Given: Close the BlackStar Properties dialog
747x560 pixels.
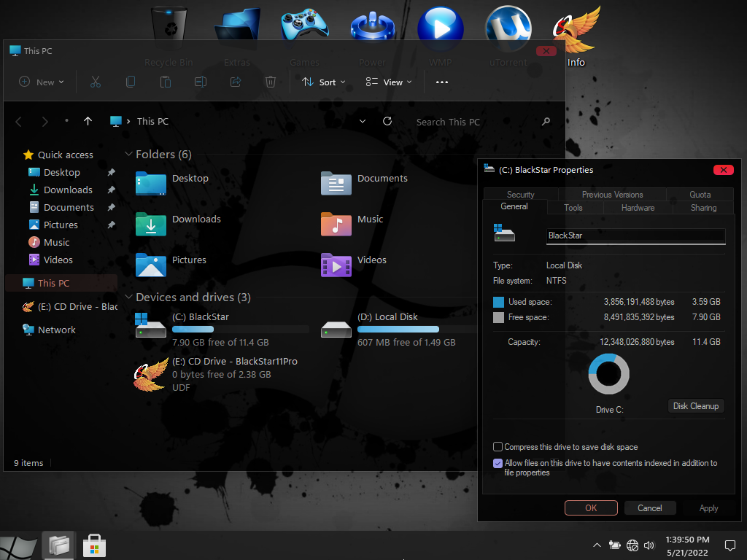Looking at the screenshot, I should point(723,170).
